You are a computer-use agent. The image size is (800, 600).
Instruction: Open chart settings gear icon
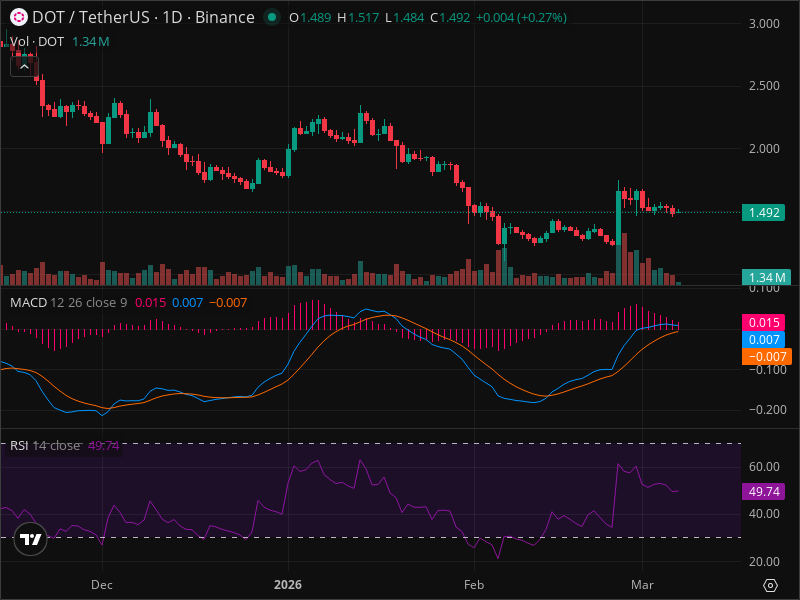pos(770,585)
